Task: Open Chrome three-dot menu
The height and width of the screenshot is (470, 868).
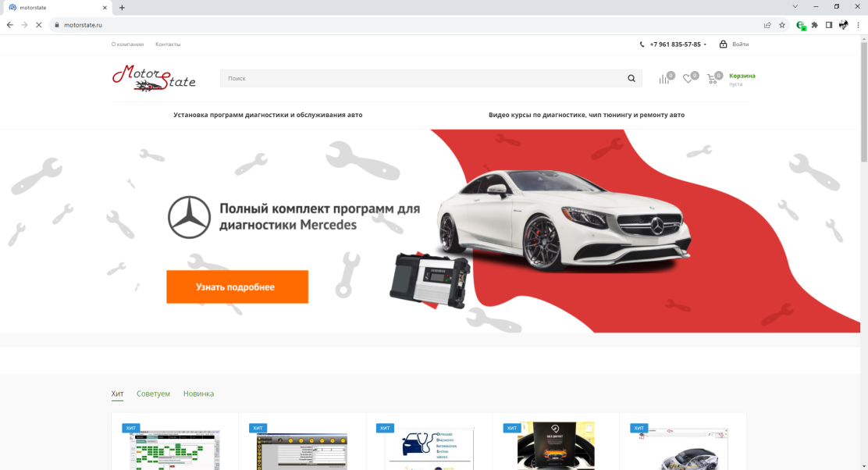Action: [858, 25]
